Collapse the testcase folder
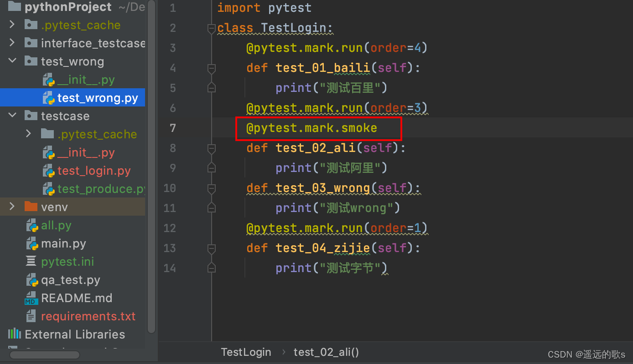This screenshot has height=364, width=633. [x=13, y=116]
